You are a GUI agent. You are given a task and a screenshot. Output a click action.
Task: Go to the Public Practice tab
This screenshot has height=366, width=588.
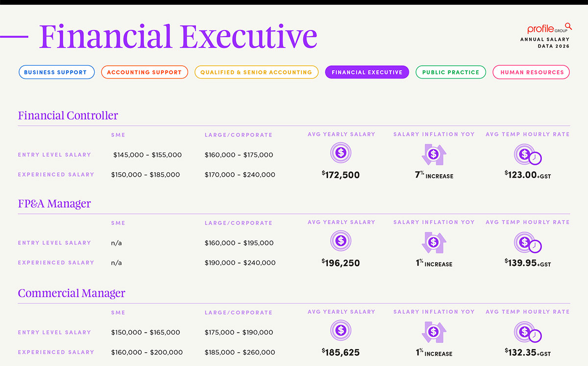(451, 72)
